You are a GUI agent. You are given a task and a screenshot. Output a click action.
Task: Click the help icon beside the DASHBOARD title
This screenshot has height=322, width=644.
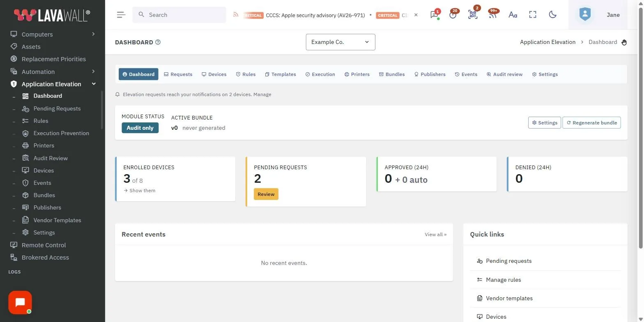(158, 42)
